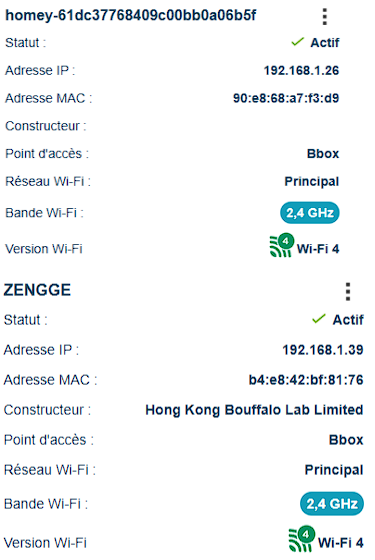Click Principal Wi-Fi network value for ZENGGE
375x560 pixels.
(334, 470)
